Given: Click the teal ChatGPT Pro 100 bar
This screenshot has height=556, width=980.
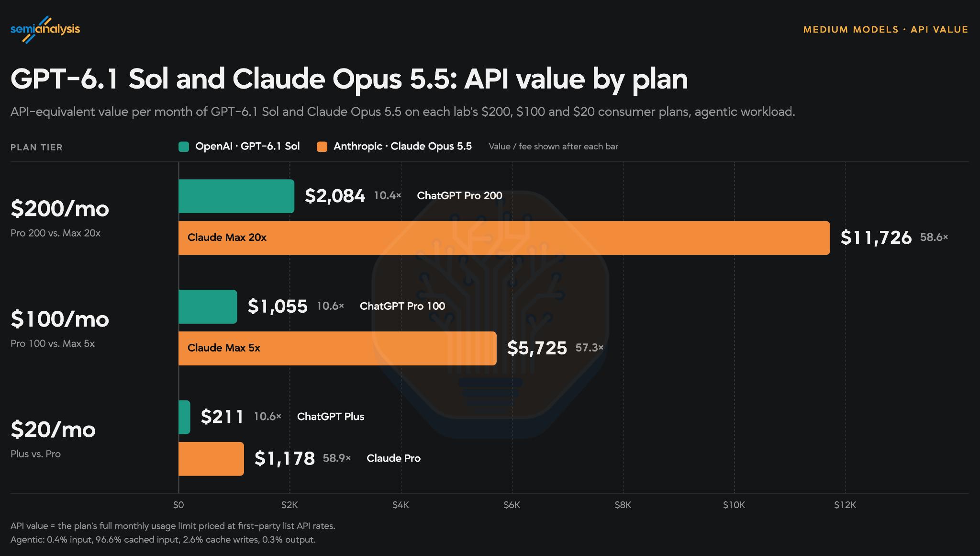Looking at the screenshot, I should (208, 306).
